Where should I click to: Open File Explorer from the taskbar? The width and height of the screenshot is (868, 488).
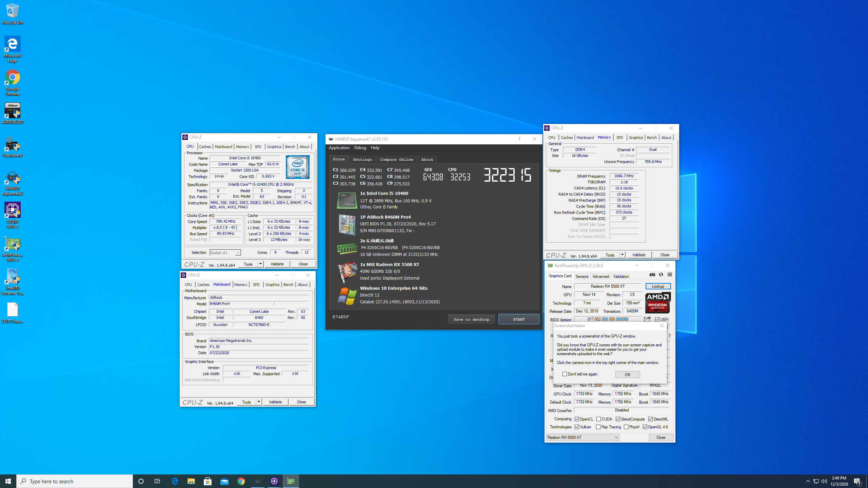click(191, 481)
